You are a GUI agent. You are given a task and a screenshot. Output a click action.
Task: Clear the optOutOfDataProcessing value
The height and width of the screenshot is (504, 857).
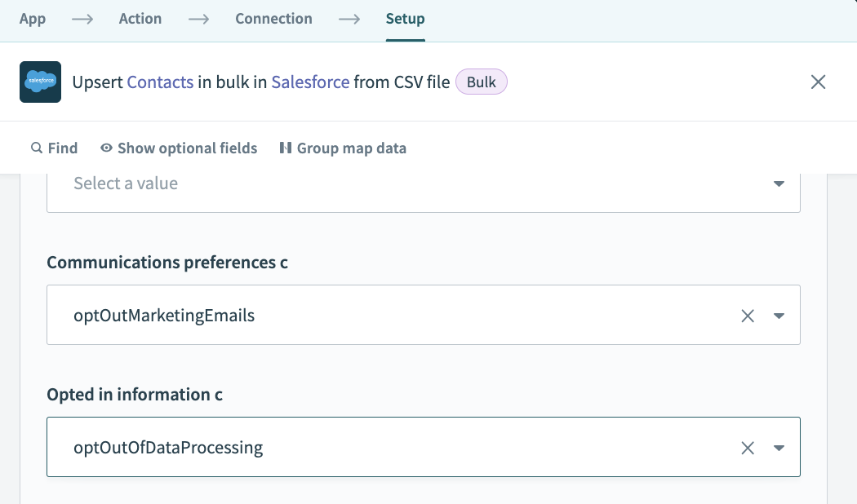coord(748,448)
